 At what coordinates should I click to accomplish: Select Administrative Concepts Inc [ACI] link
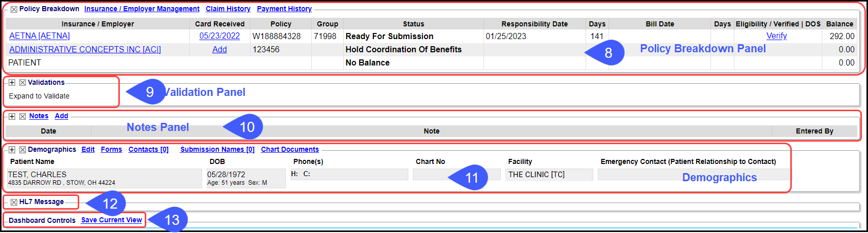[85, 49]
